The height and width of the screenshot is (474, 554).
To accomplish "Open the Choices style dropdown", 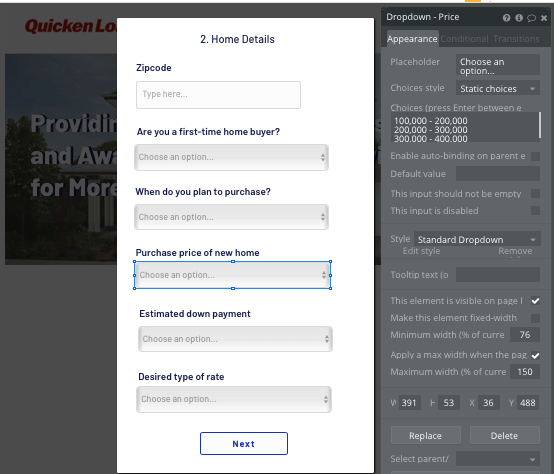I will [497, 88].
